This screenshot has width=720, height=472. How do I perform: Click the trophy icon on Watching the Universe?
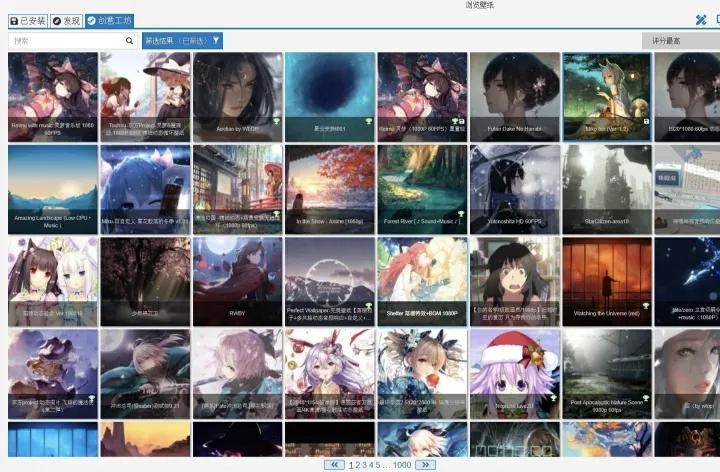coord(646,306)
